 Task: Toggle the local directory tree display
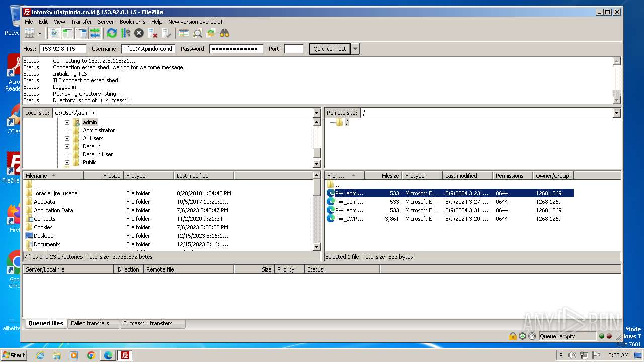[68, 33]
